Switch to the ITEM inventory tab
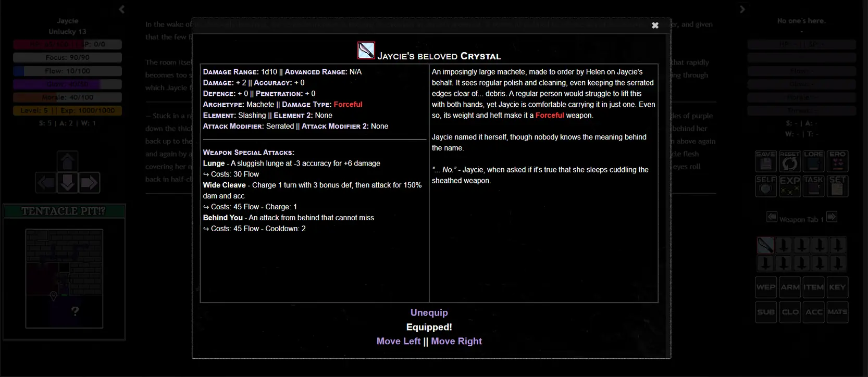 click(x=813, y=287)
